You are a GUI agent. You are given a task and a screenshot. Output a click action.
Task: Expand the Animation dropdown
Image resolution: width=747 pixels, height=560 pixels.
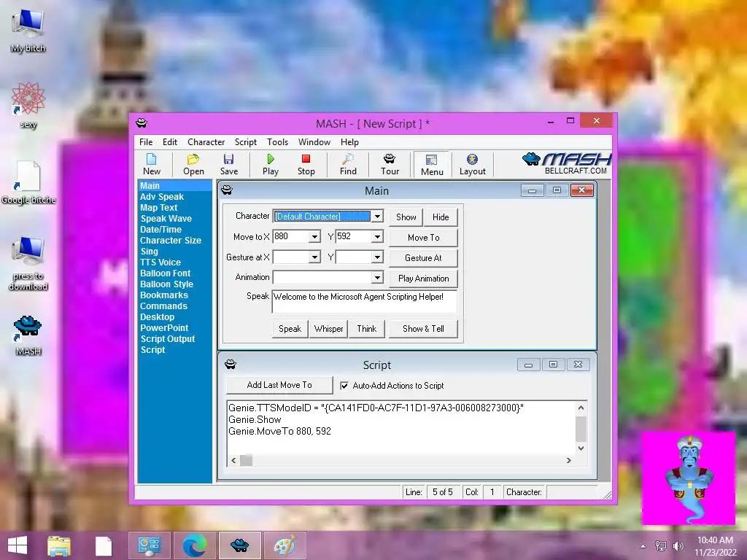[377, 277]
